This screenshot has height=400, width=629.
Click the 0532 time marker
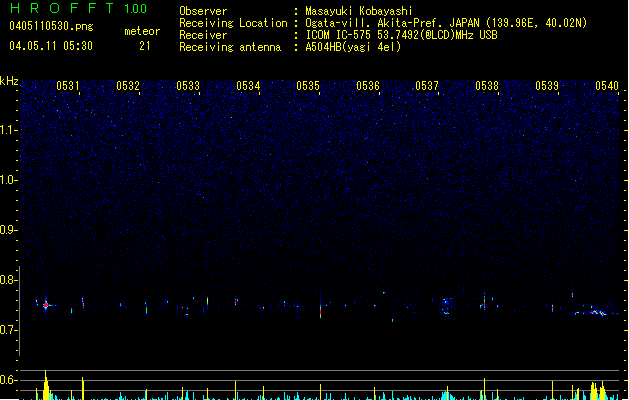tap(128, 86)
